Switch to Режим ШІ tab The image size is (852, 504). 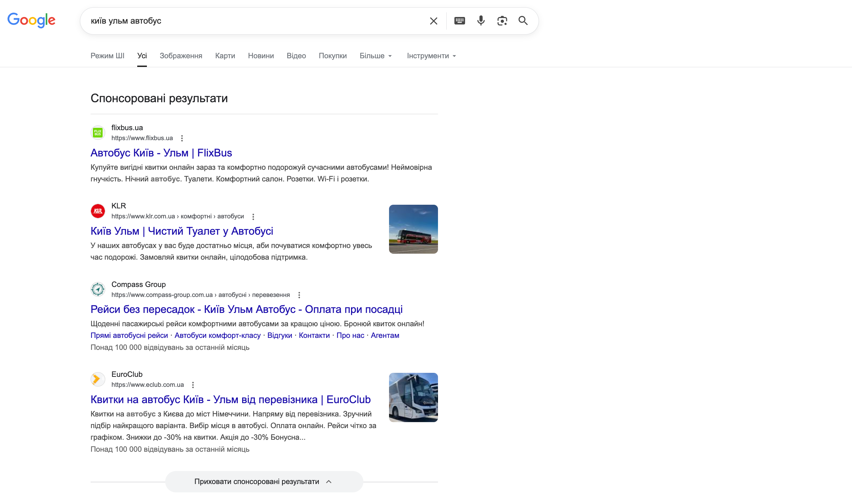click(x=107, y=56)
